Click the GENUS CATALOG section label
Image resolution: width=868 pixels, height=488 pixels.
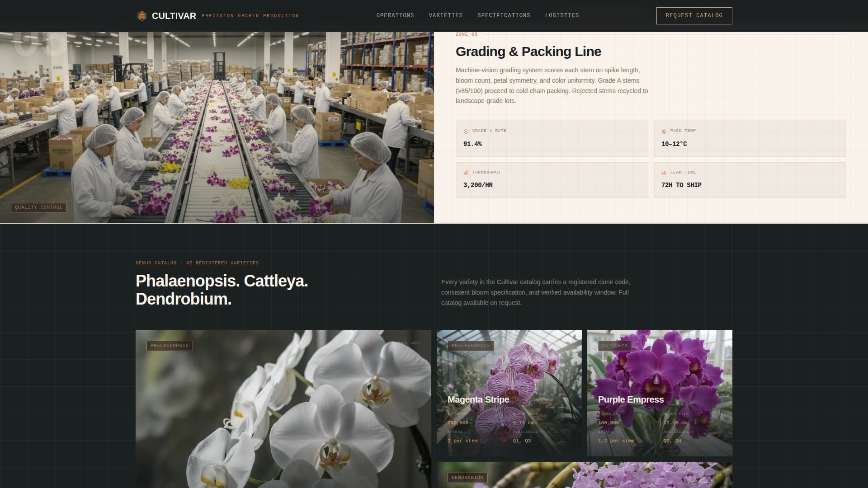tap(197, 263)
